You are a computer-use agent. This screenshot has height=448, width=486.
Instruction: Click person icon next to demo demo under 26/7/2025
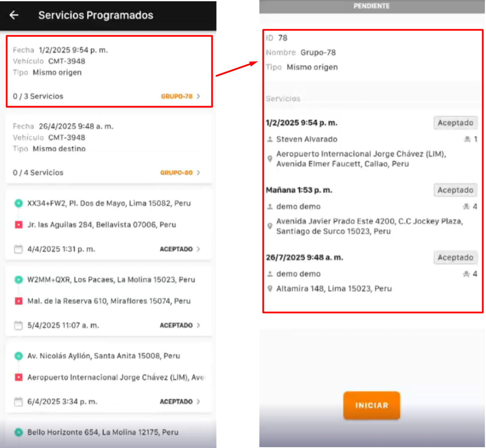(x=270, y=274)
